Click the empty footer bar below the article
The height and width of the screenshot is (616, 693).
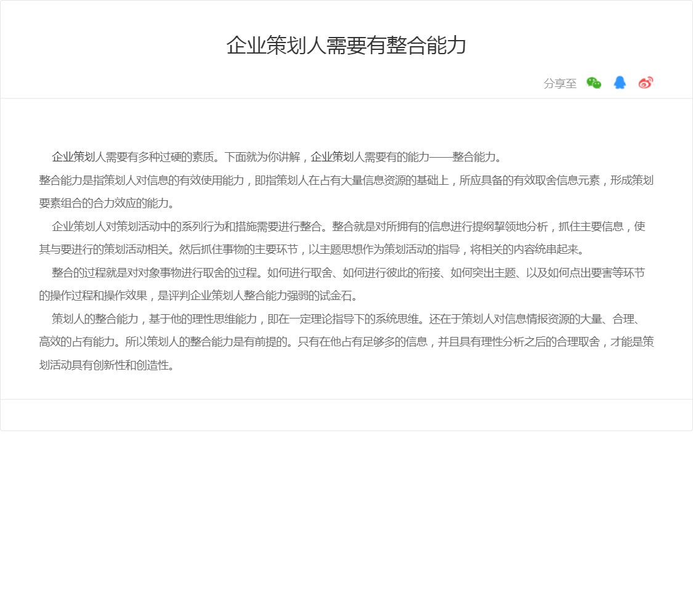(346, 415)
